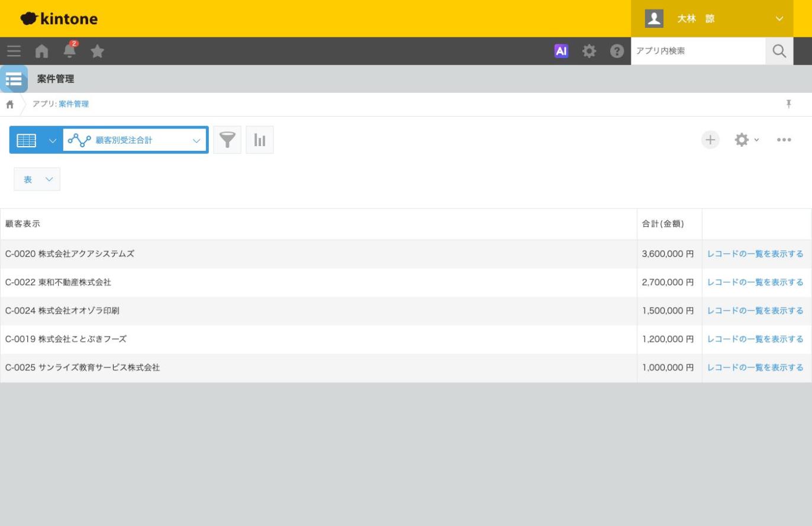Expand the 顧客別受注合計 view selector

pos(135,140)
